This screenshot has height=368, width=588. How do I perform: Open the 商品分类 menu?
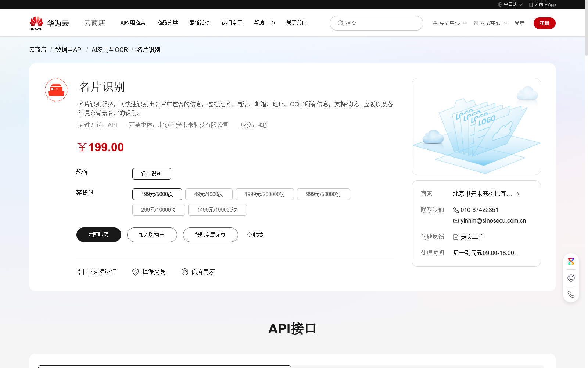[x=167, y=23]
